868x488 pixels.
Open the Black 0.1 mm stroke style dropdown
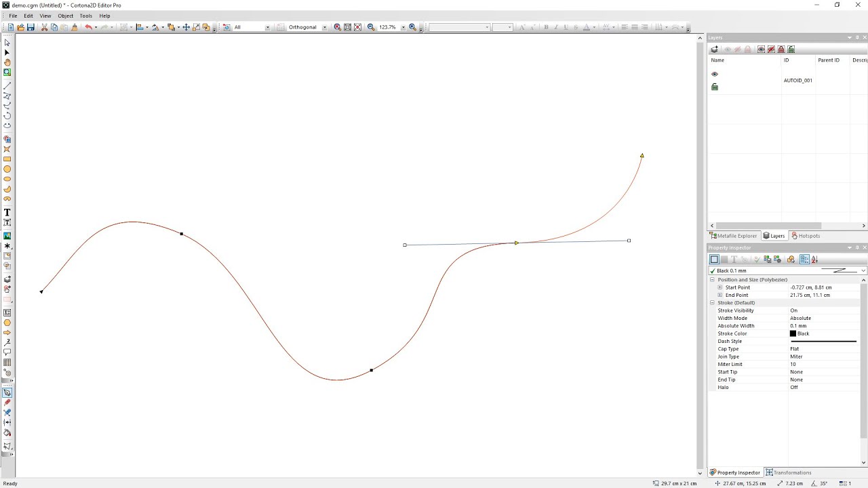(863, 270)
